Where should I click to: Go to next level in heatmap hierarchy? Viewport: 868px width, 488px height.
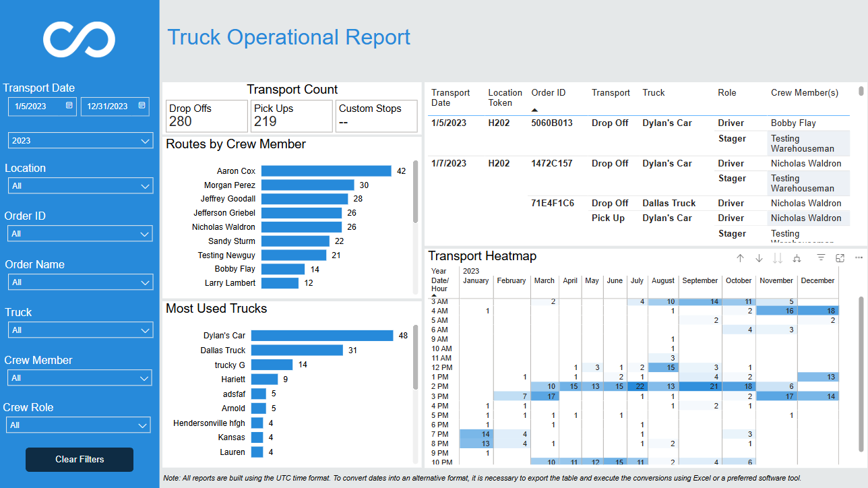[778, 258]
